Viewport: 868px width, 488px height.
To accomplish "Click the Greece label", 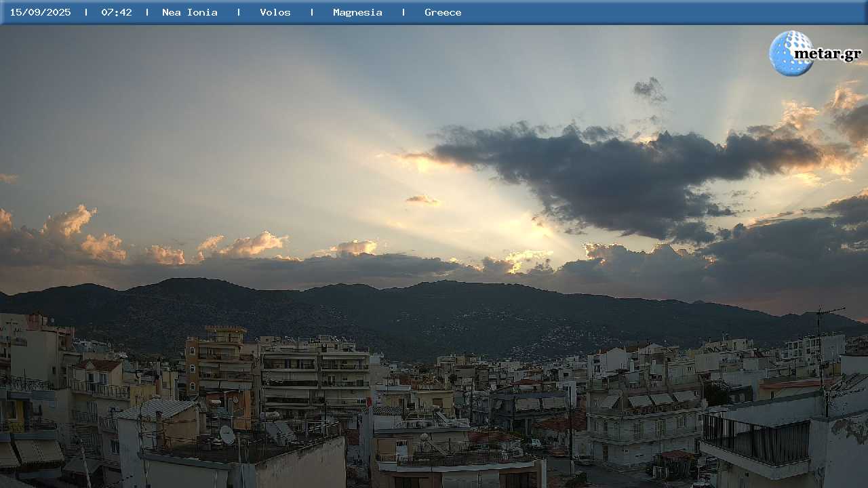I will point(443,12).
